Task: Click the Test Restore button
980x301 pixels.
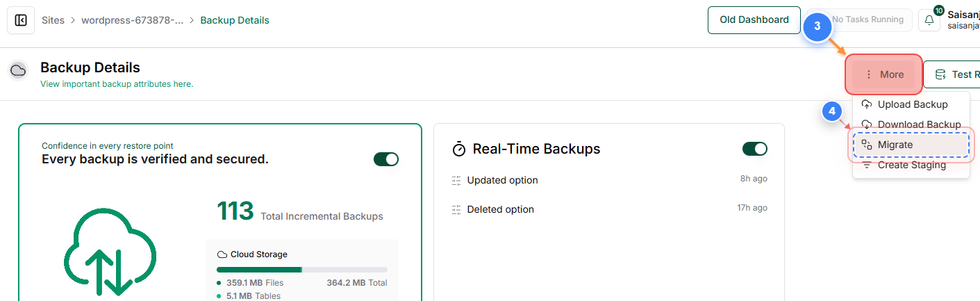Action: 952,74
